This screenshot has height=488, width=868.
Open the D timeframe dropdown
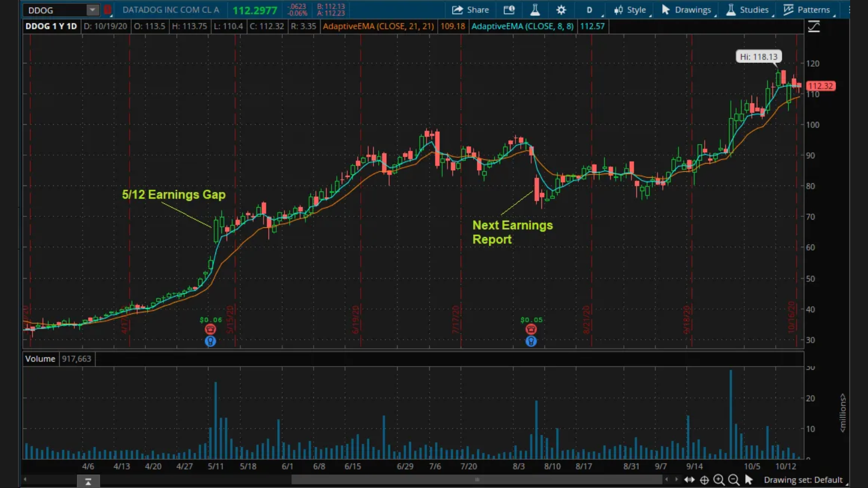click(590, 10)
